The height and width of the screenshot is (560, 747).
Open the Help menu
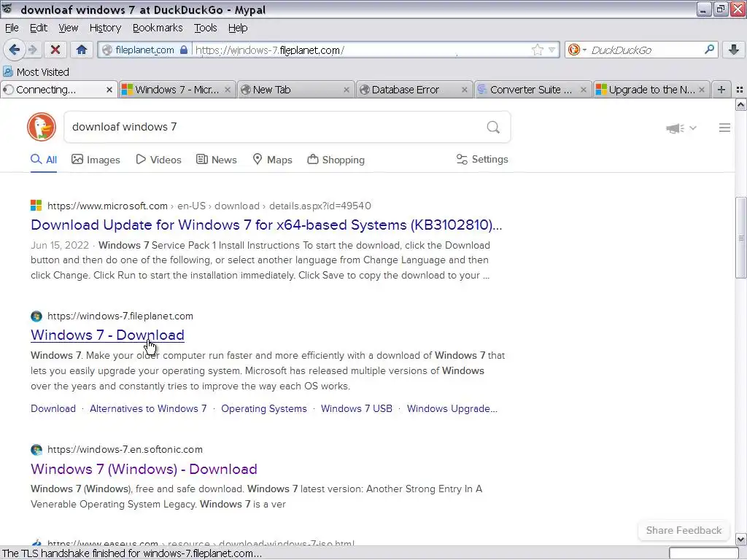(238, 28)
